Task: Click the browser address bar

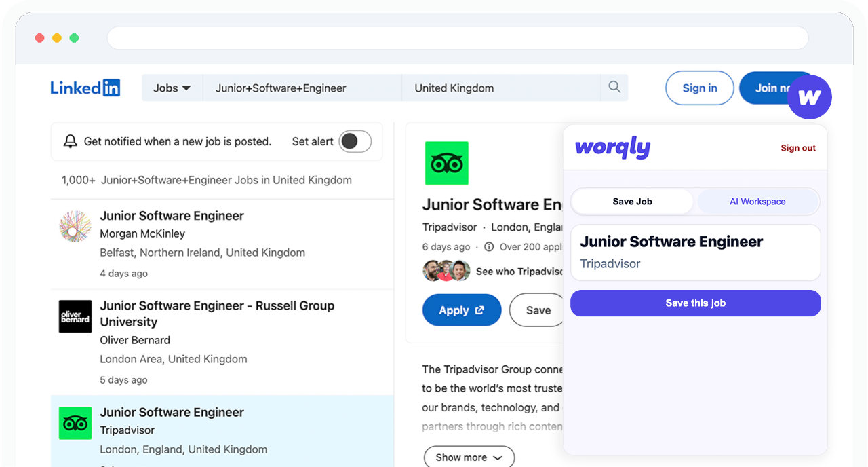Action: (x=458, y=38)
